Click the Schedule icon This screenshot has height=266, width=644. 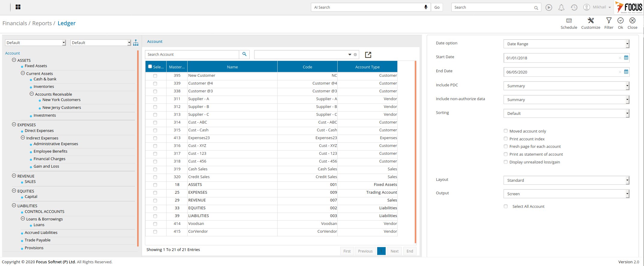coord(569,21)
